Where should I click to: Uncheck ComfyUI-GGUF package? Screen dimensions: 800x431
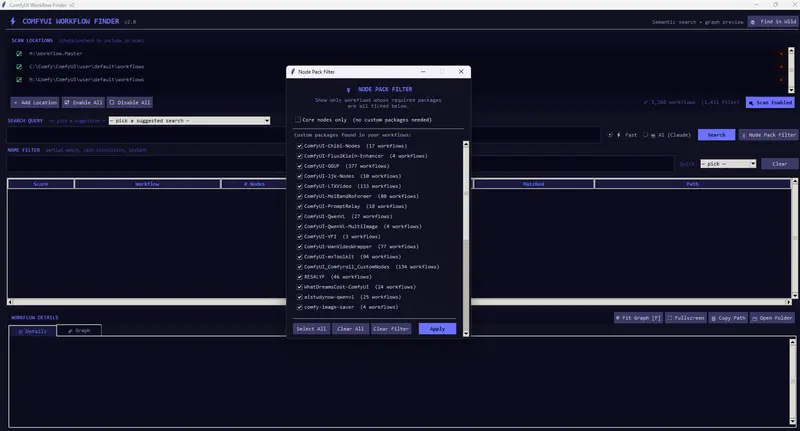(299, 166)
